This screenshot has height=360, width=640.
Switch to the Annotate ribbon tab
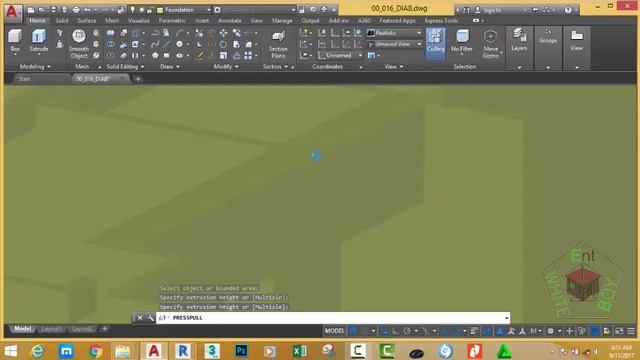[230, 20]
